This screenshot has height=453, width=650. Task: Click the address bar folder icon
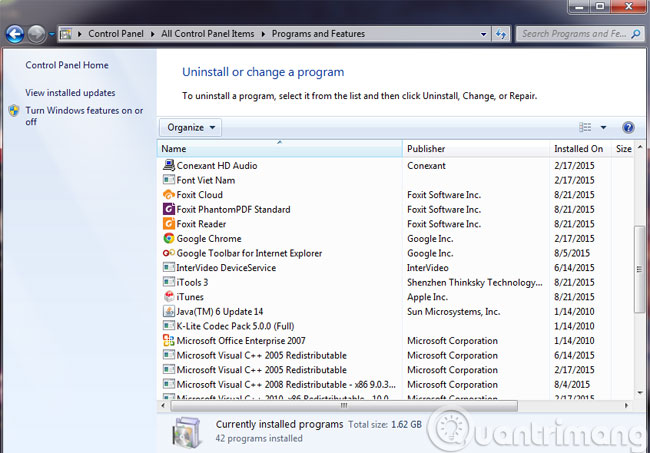point(65,34)
